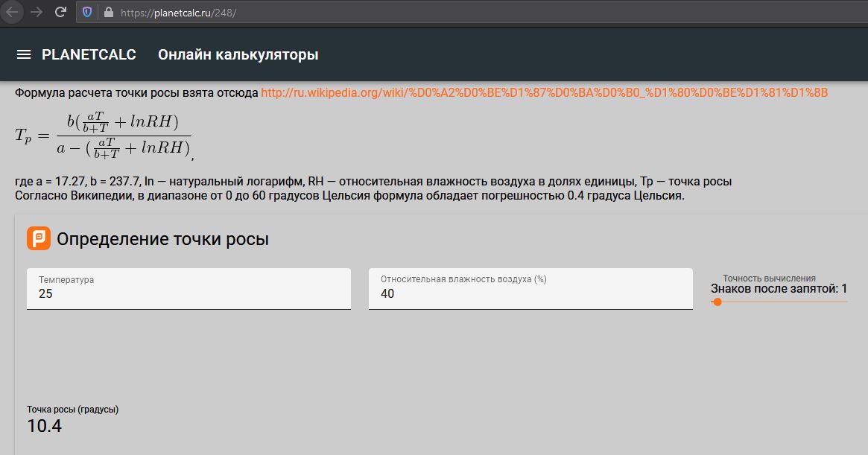Click the Точность вычисления caption
The width and height of the screenshot is (868, 455).
point(769,278)
